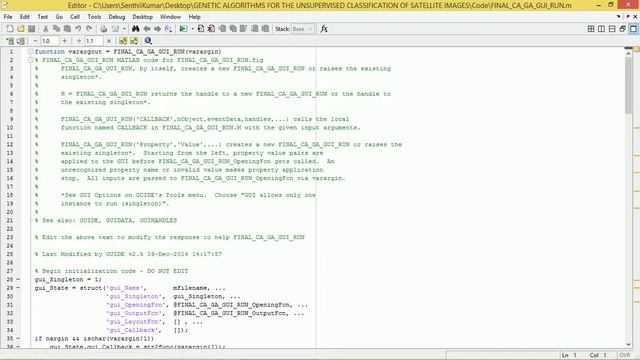Open a file using the folder icon
This screenshot has width=640, height=360.
[x=21, y=29]
